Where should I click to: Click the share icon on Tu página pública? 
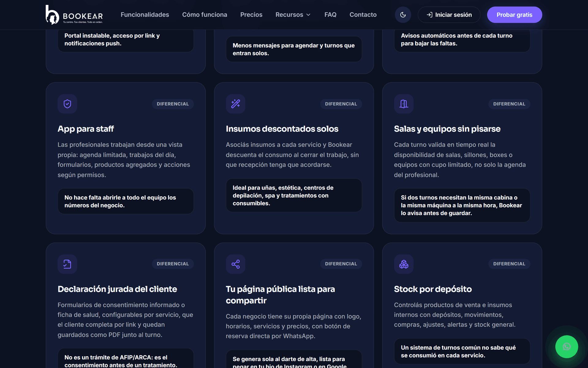236,264
